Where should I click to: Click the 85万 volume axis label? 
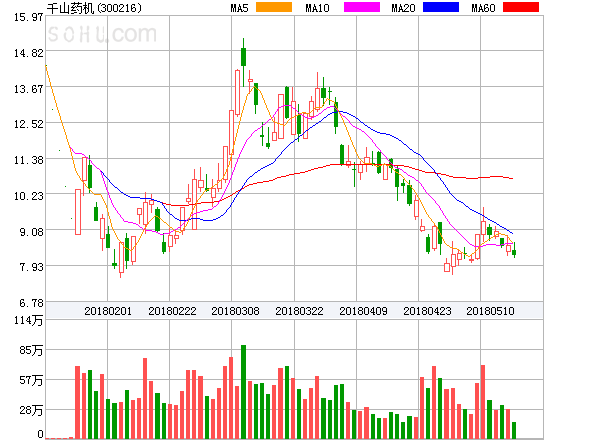click(x=31, y=350)
